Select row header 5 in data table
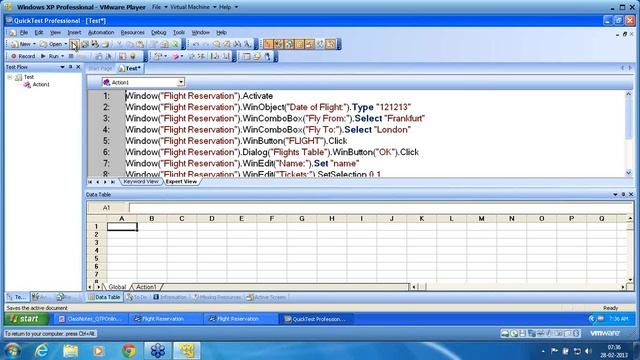 (96, 258)
